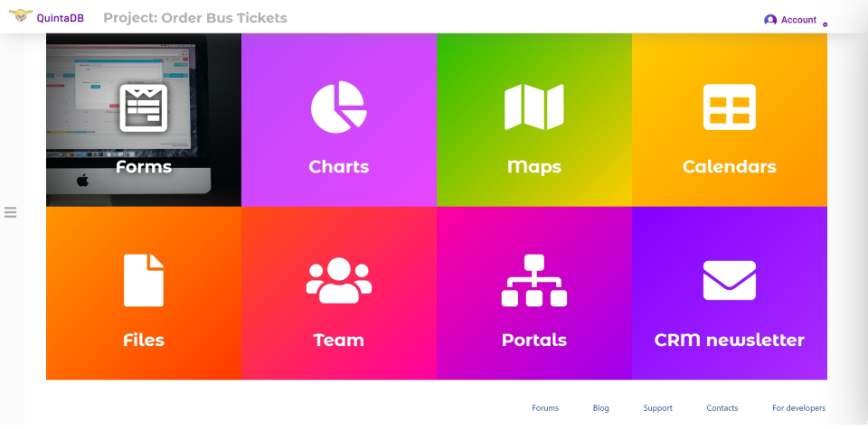The image size is (868, 429).
Task: Open the Charts pie icon
Action: point(338,107)
